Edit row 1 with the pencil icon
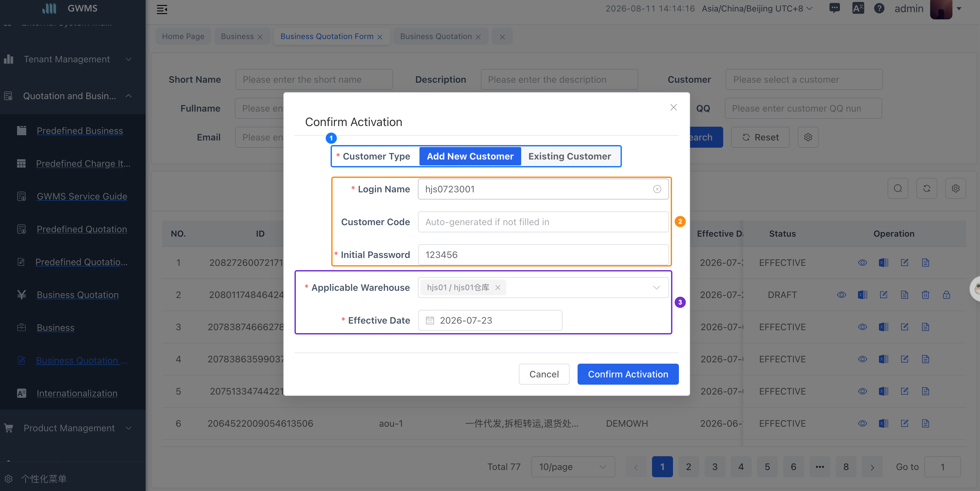 pyautogui.click(x=905, y=263)
